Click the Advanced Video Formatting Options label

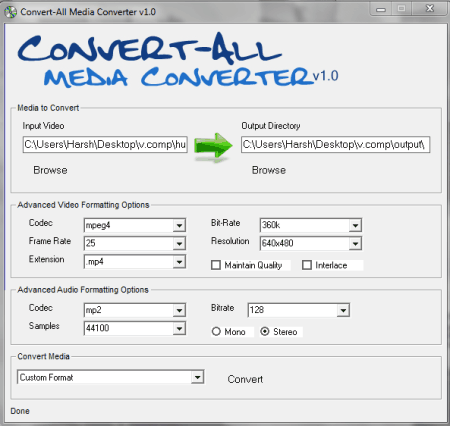pos(83,205)
